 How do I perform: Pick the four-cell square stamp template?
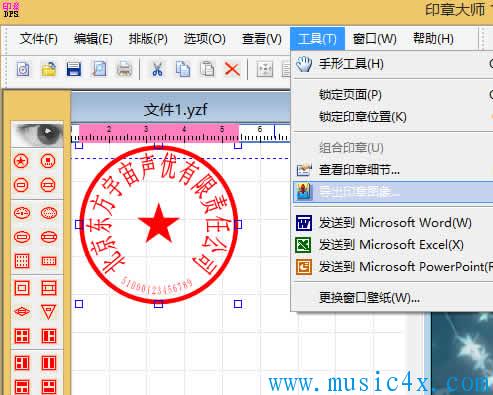point(22,336)
